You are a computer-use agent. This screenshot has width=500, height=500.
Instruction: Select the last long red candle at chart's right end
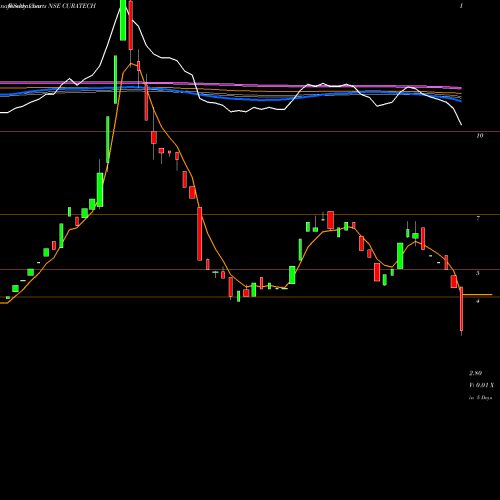(x=462, y=309)
